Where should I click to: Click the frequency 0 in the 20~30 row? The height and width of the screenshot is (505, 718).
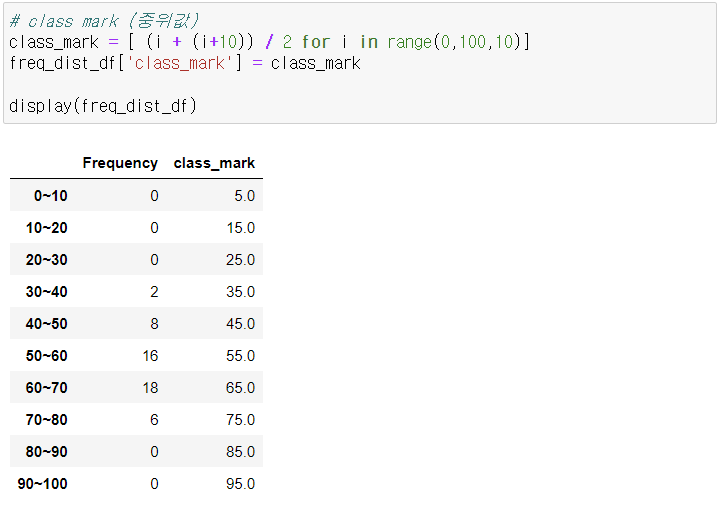(154, 260)
